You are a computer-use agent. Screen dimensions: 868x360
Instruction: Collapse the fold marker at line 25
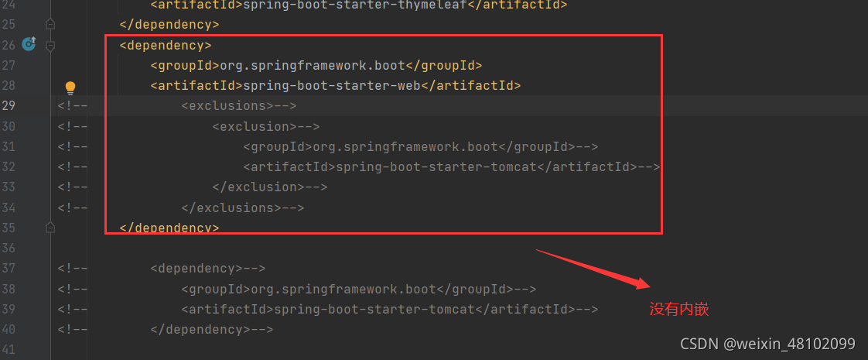pos(50,24)
